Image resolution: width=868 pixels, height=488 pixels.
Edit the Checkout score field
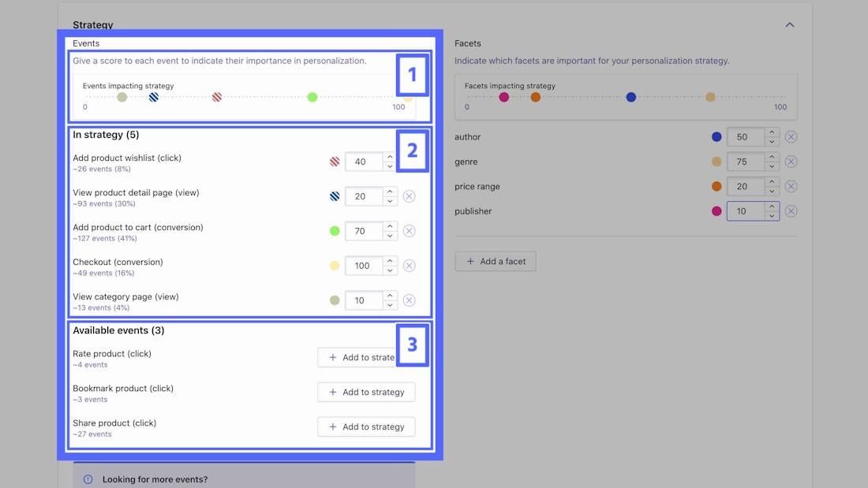click(x=363, y=266)
